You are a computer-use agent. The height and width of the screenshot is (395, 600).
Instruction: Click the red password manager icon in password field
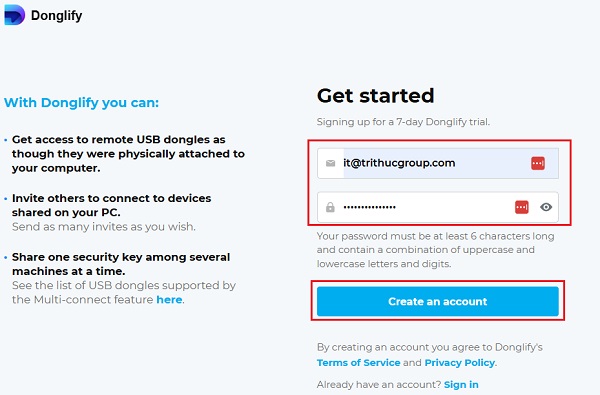[x=522, y=207]
